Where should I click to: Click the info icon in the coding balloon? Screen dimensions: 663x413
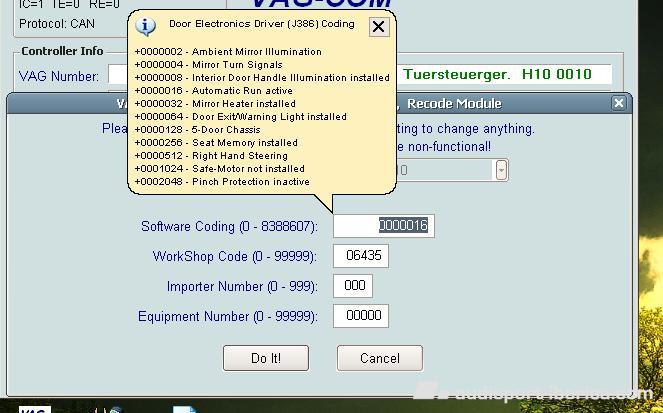pyautogui.click(x=145, y=26)
